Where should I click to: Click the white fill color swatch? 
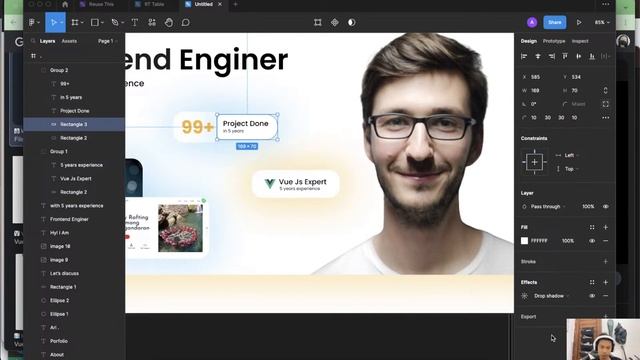pos(524,241)
